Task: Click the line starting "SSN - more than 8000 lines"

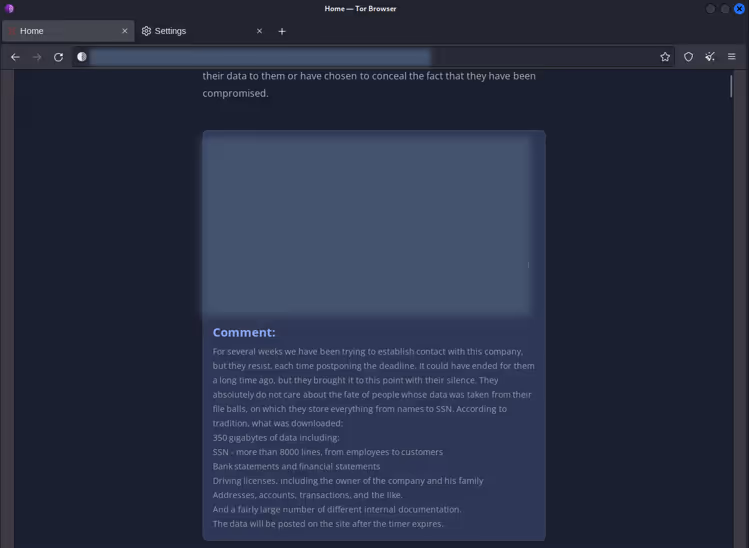Action: [x=328, y=452]
